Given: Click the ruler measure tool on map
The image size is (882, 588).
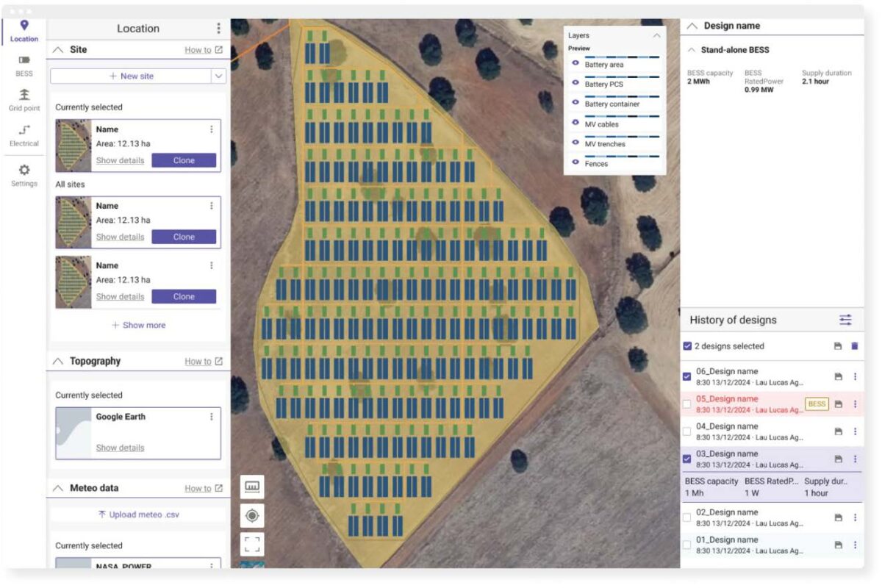Looking at the screenshot, I should point(252,487).
